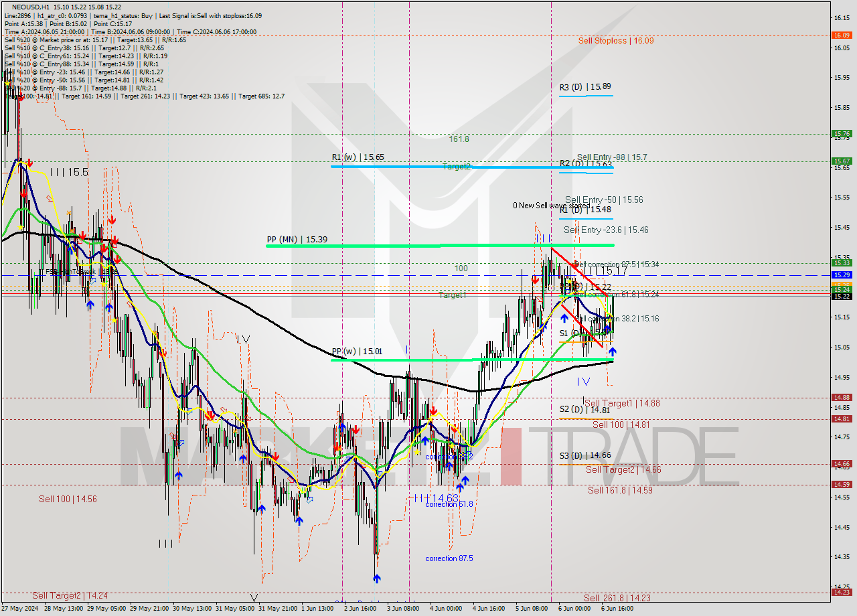Screen dimensions: 857x616
Task: Select the right-side 'Sell 100 | 14.81' label
Action: [621, 425]
